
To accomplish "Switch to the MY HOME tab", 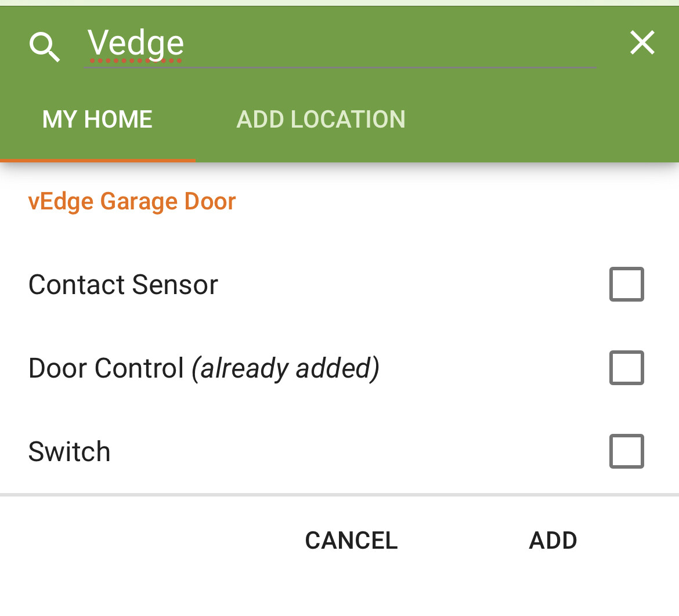I will (97, 119).
